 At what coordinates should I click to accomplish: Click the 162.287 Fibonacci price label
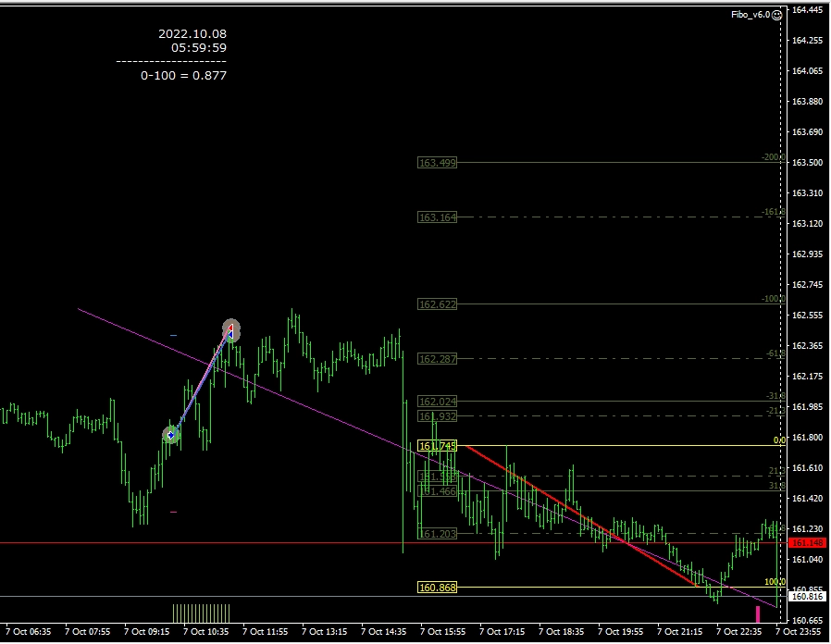tap(437, 359)
